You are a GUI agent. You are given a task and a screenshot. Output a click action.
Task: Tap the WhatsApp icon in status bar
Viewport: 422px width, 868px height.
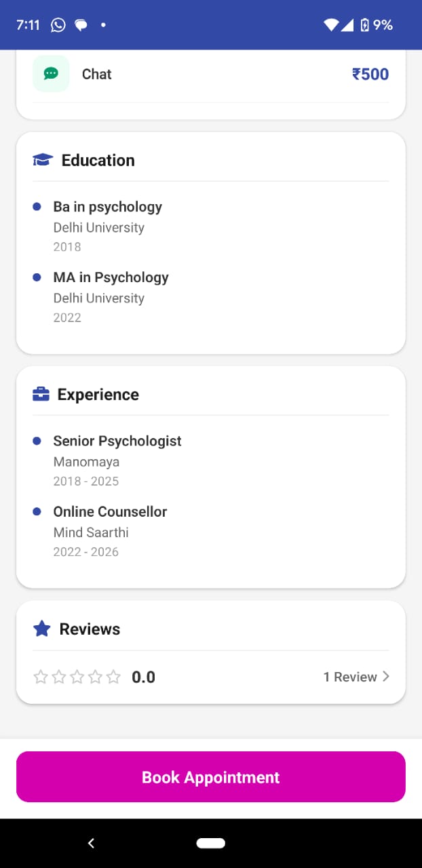pyautogui.click(x=58, y=24)
